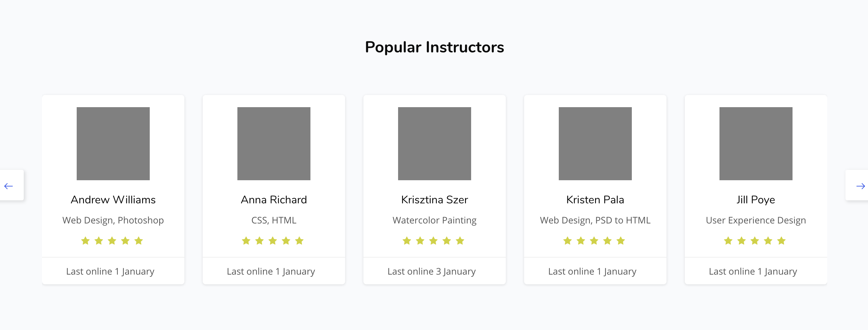Click the Anna Richard name link
Viewport: 868px width, 330px height.
coord(274,199)
